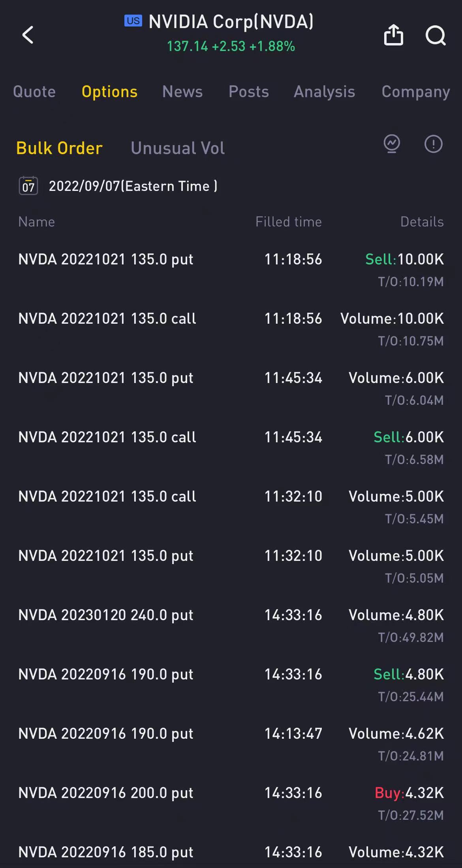Select the Analysis tab
462x868 pixels.
click(x=325, y=92)
